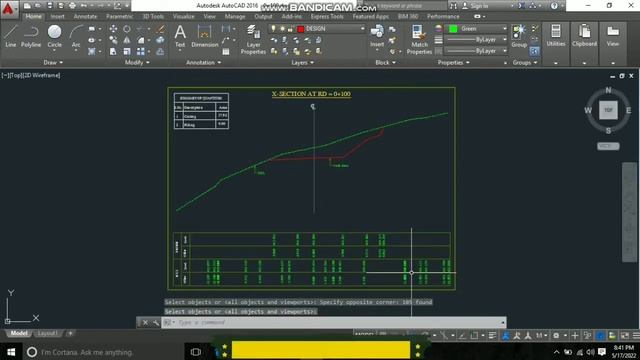Expand the Modify panel

(x=137, y=62)
